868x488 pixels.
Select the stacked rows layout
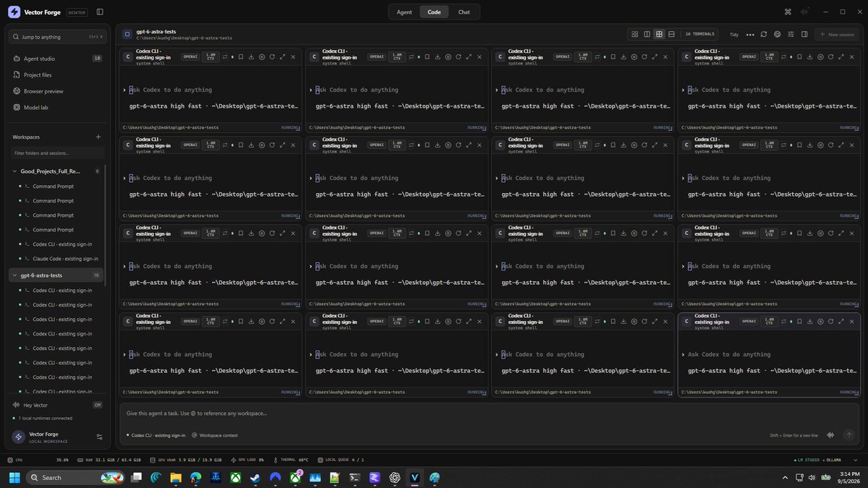pos(671,34)
